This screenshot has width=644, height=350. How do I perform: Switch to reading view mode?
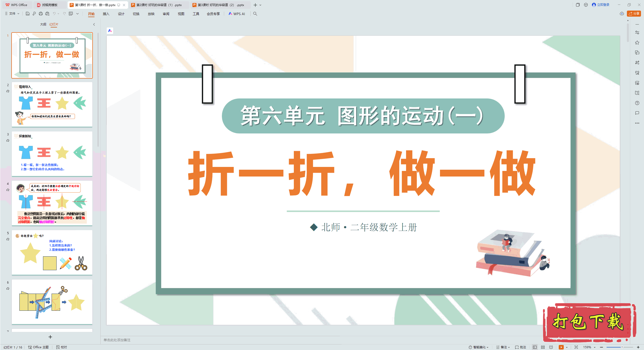pos(551,347)
